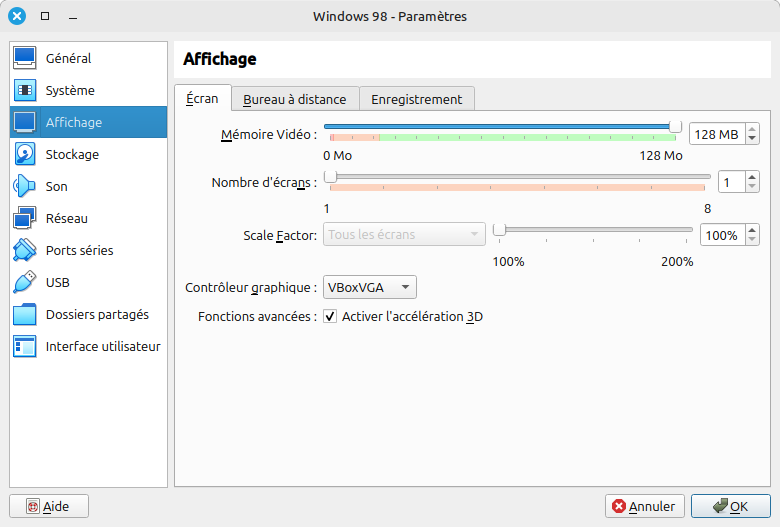The width and height of the screenshot is (780, 527).
Task: Click the Général label in the sidebar
Action: pos(69,58)
